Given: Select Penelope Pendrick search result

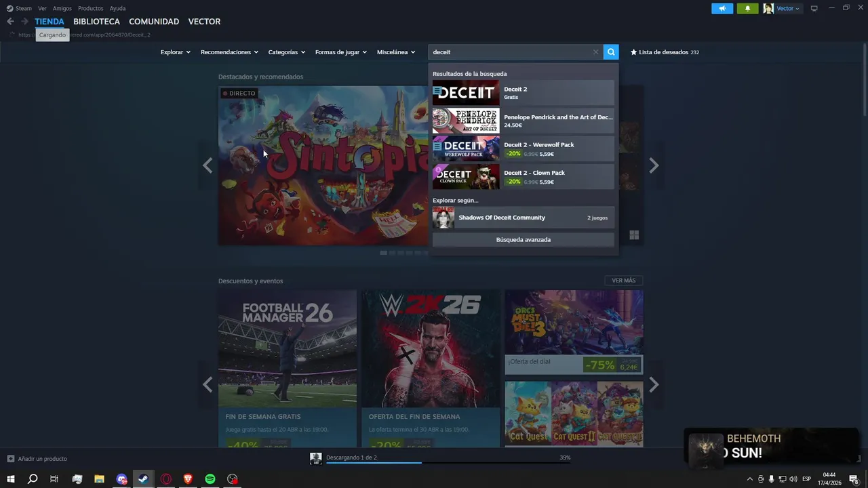Looking at the screenshot, I should [524, 121].
